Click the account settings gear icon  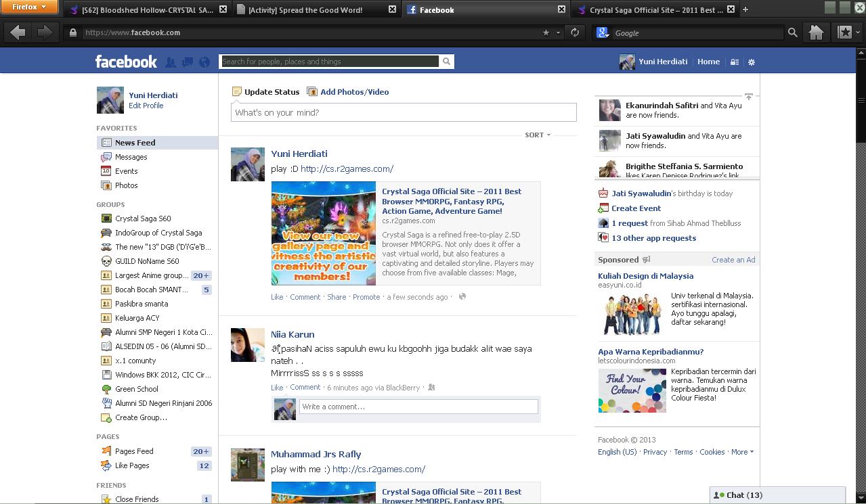(x=751, y=62)
